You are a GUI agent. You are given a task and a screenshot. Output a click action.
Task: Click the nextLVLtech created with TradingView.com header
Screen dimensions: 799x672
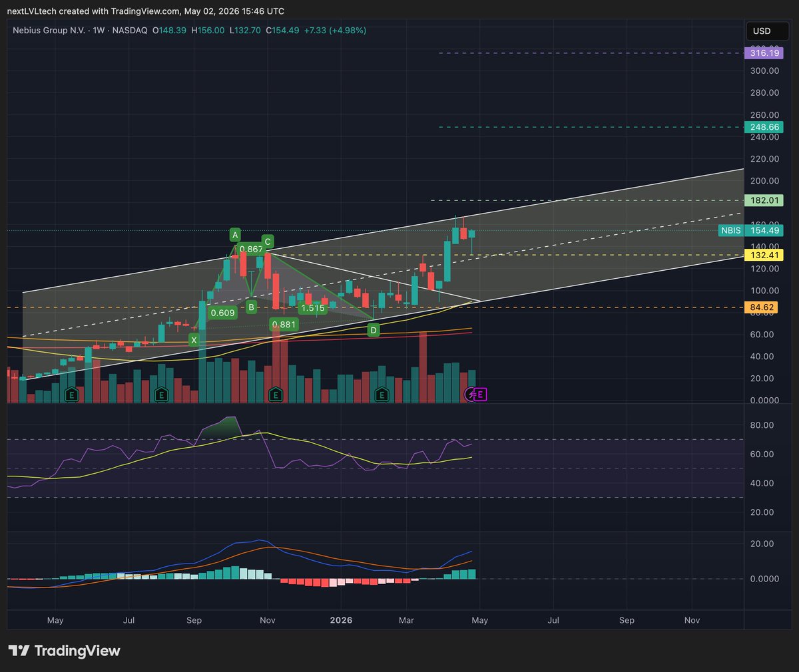pos(146,11)
